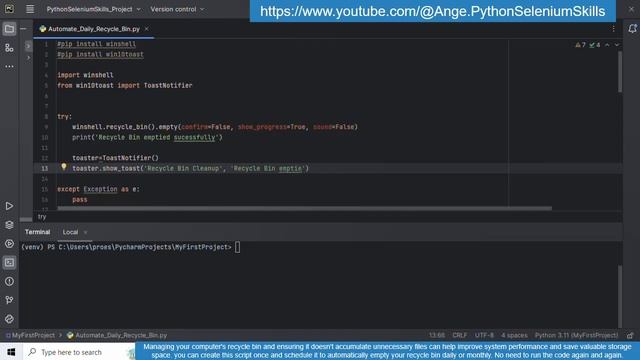Viewport: 640px width, 360px height.
Task: Change CRLF line separator in status bar
Action: pyautogui.click(x=460, y=335)
